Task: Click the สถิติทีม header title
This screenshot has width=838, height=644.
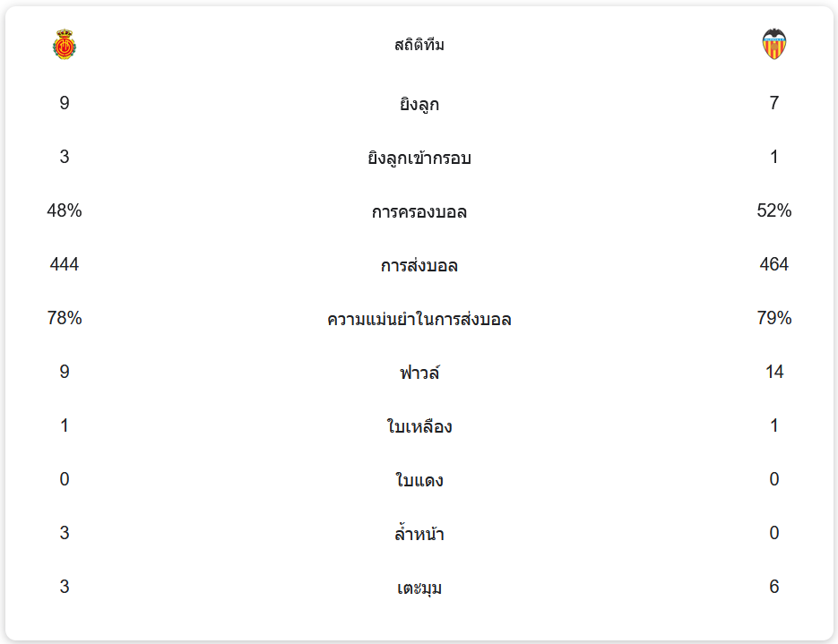Action: pos(419,45)
